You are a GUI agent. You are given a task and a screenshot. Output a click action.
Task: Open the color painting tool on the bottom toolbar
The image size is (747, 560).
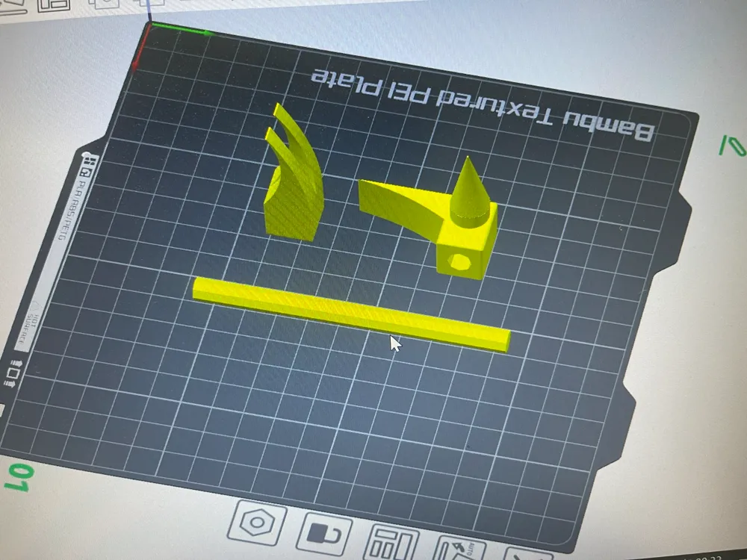323,532
